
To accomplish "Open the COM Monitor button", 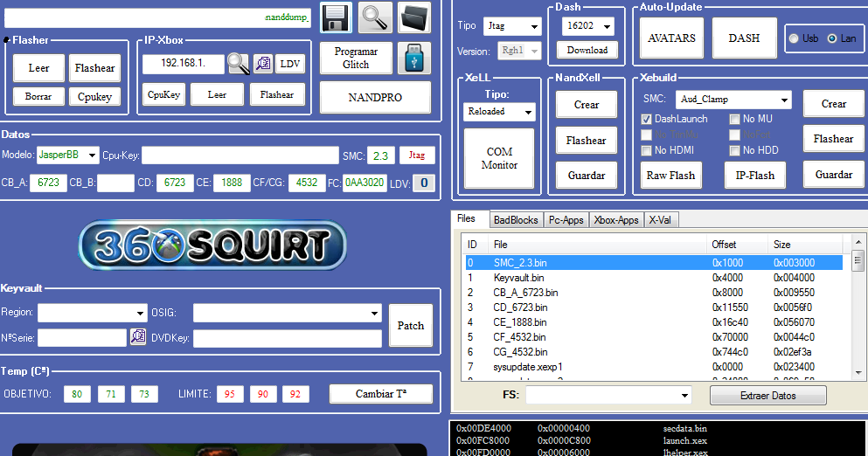I will (499, 158).
